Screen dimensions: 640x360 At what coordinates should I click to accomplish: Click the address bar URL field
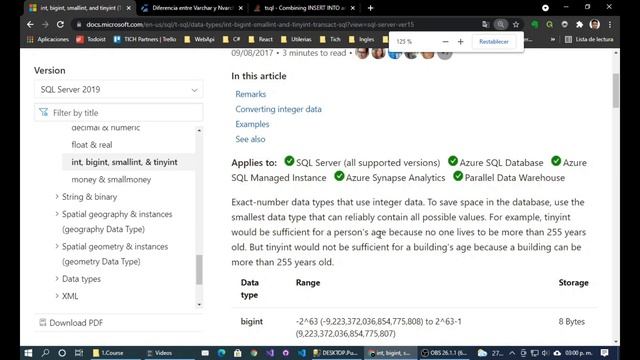pos(278,24)
